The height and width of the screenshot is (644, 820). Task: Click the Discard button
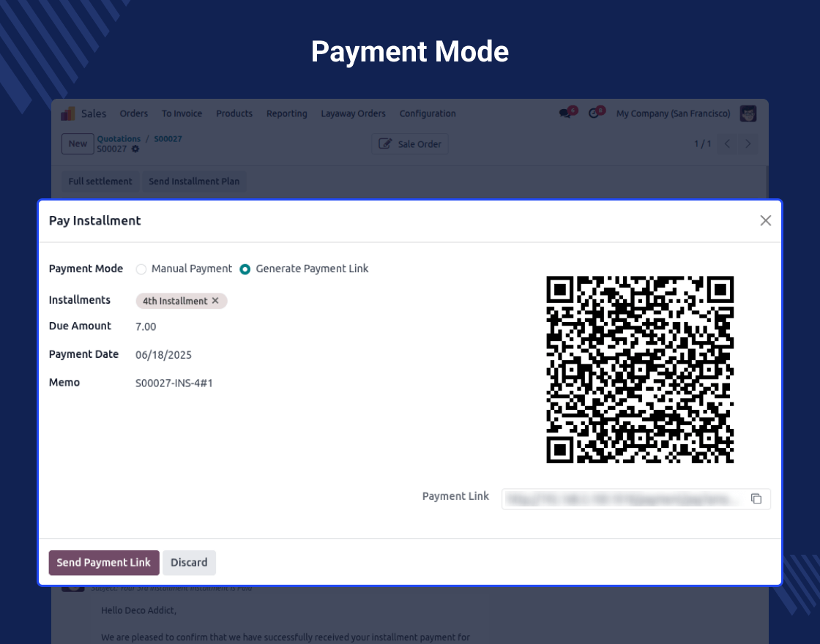pos(190,563)
